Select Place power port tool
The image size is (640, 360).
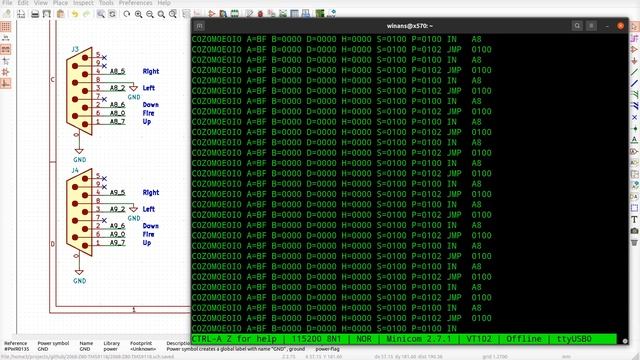coord(634,61)
